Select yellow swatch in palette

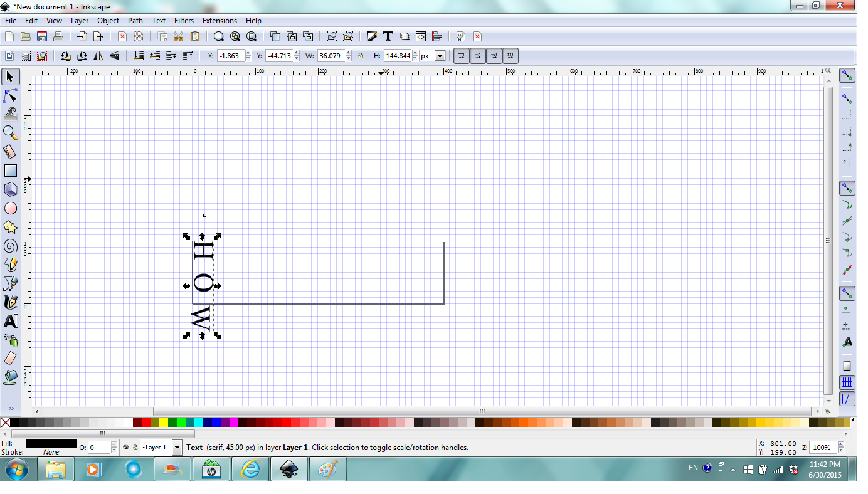point(164,423)
